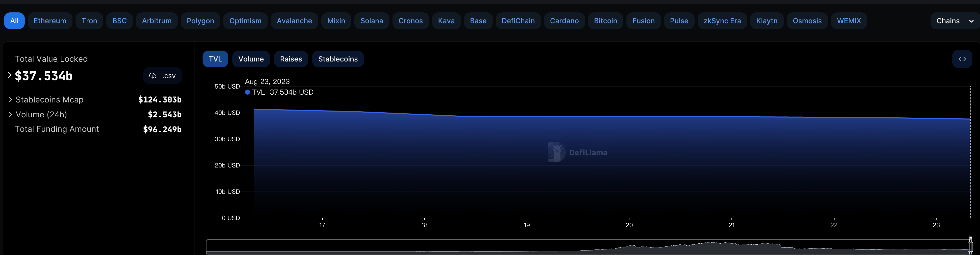Toggle the Raises chart series
980x255 pixels.
(x=291, y=59)
